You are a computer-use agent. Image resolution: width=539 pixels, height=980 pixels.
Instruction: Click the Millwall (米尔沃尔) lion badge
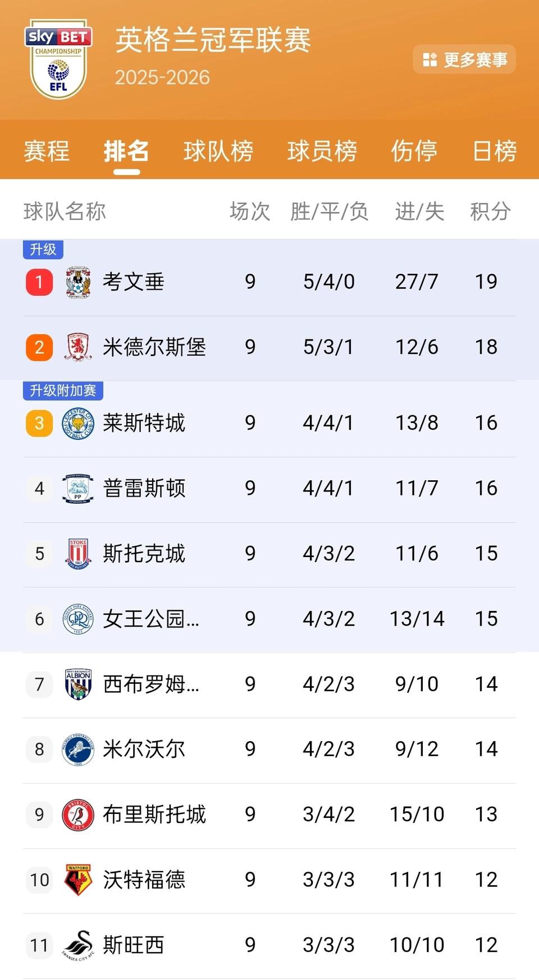(78, 749)
